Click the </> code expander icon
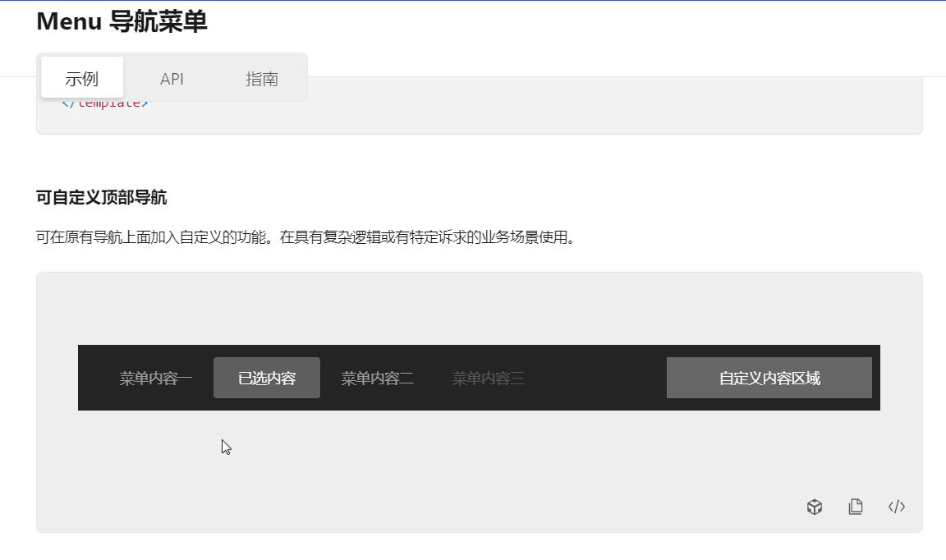 [896, 507]
